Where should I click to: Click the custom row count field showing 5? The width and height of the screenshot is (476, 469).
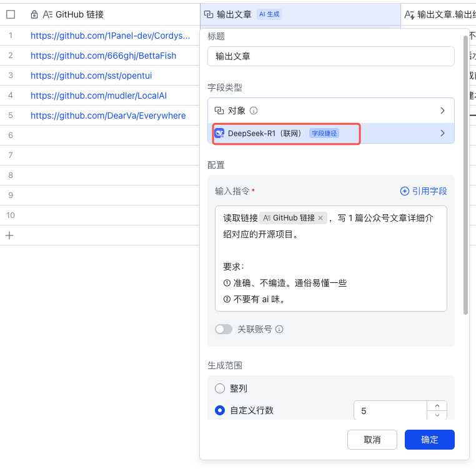point(390,411)
